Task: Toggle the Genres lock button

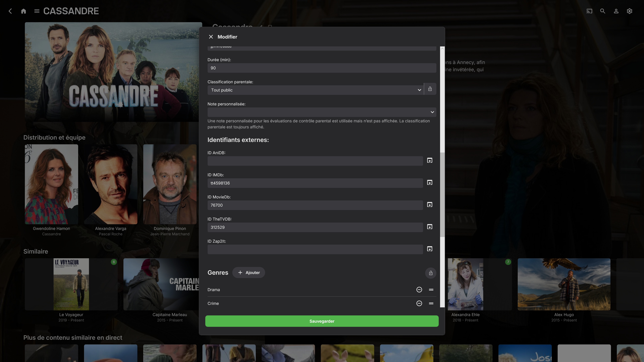Action: (431, 273)
